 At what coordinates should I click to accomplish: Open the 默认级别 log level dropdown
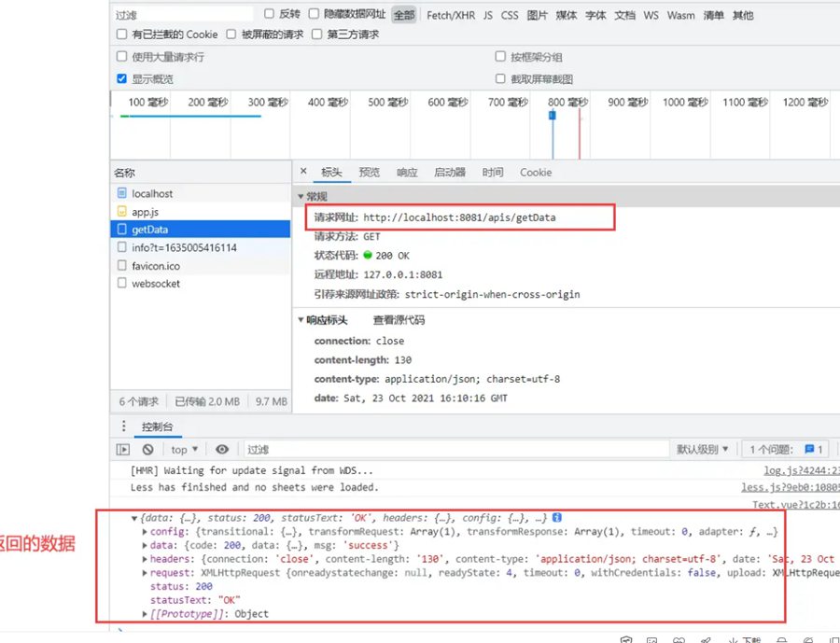(702, 449)
